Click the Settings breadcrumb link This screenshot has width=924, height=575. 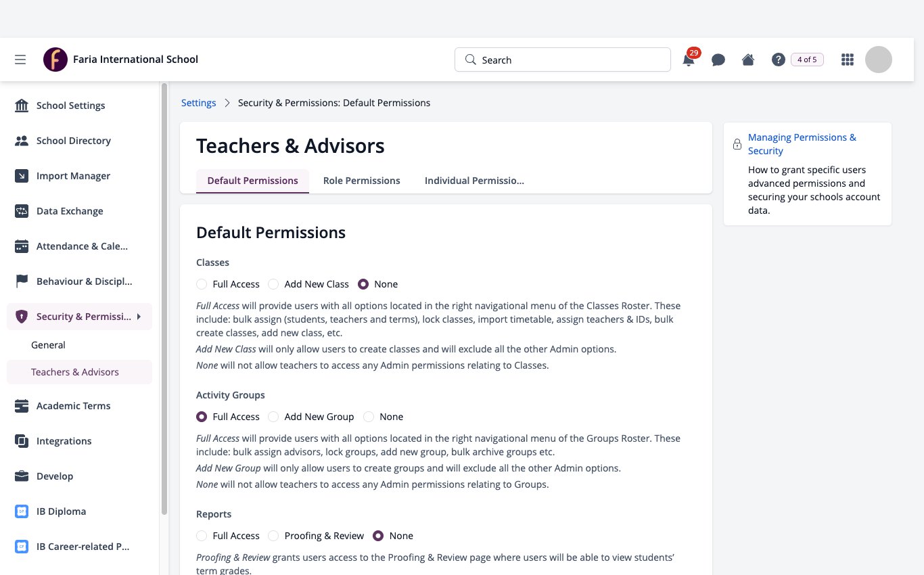[x=199, y=103]
